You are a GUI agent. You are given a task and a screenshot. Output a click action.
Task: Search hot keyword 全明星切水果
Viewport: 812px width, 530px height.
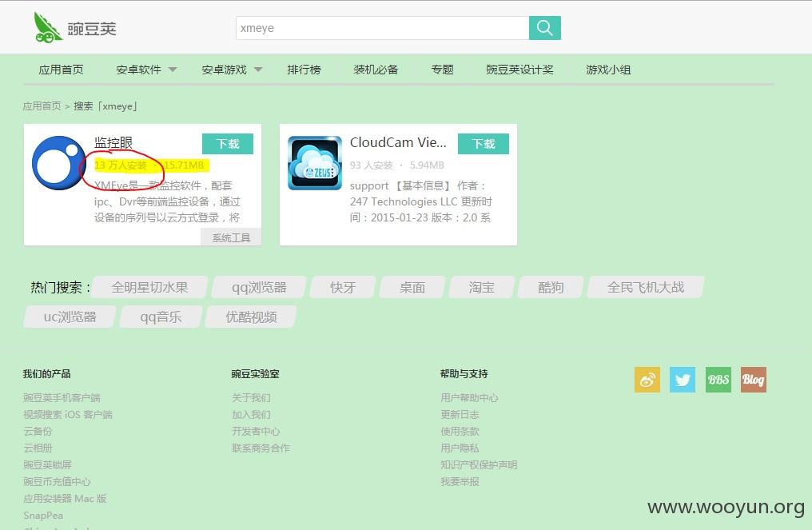[x=149, y=288]
